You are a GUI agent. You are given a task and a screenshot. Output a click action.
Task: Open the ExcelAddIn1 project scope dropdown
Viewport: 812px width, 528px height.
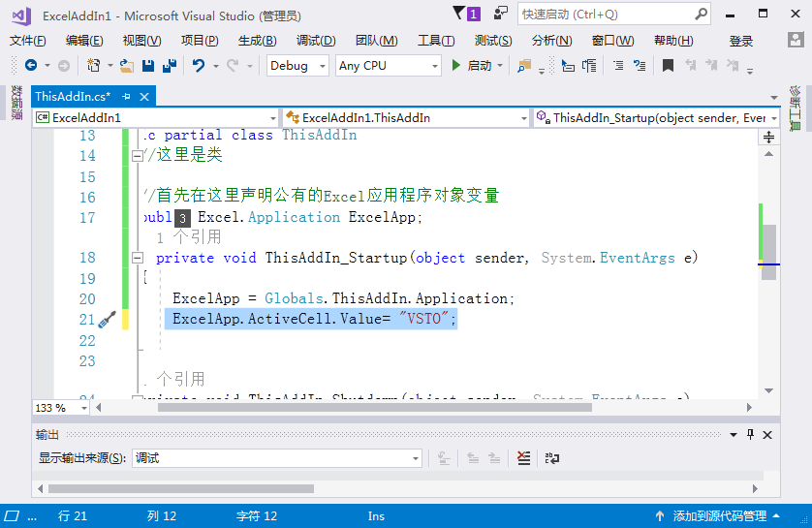click(156, 118)
